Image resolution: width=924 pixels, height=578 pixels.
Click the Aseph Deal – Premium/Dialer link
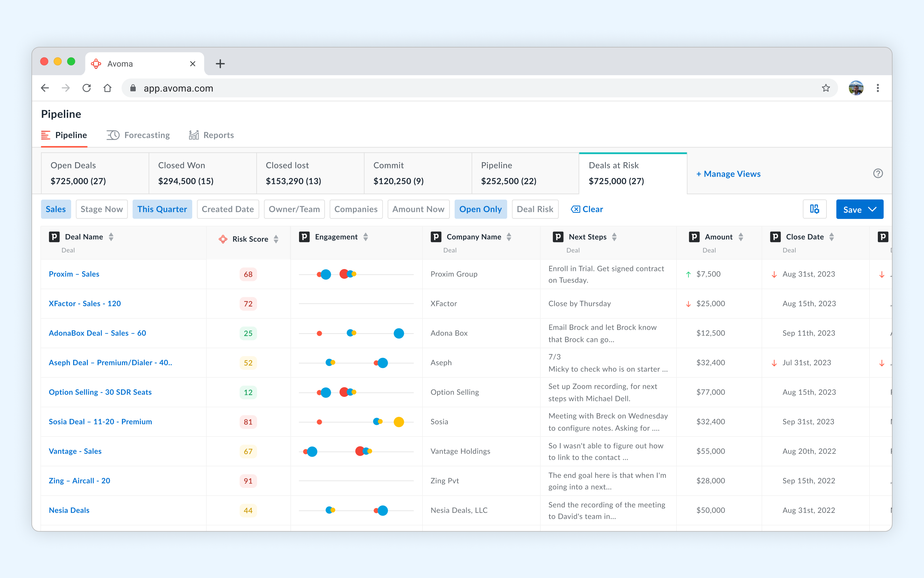(110, 363)
